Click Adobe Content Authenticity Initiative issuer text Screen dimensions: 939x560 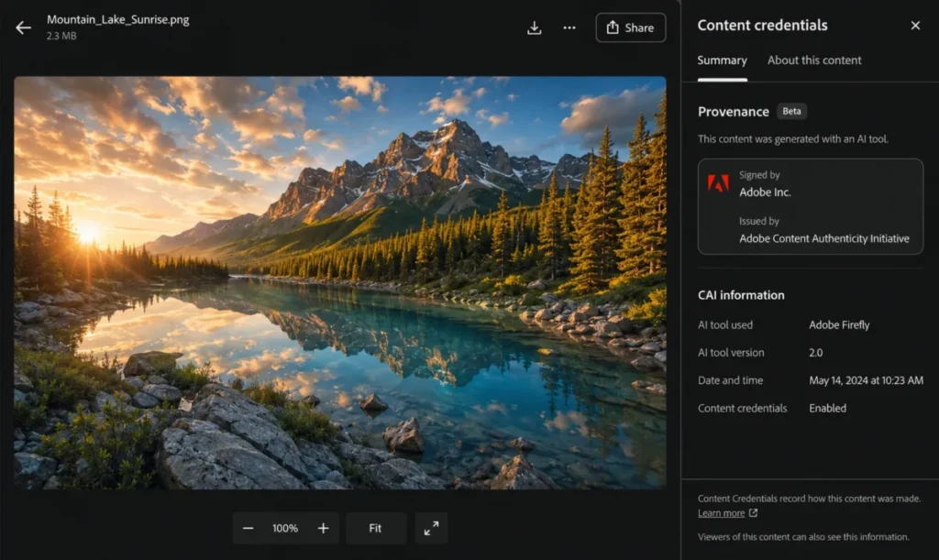point(824,238)
